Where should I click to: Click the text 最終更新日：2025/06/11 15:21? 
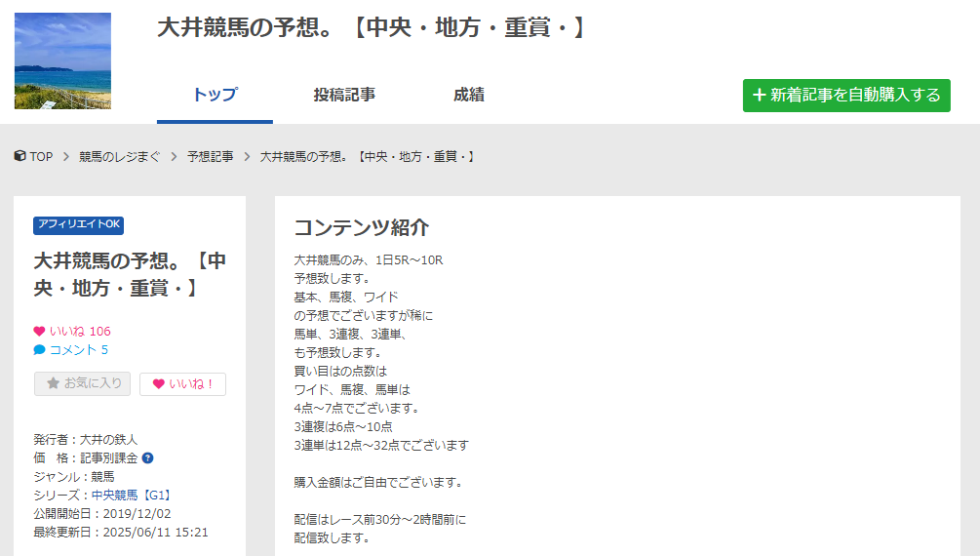tap(121, 533)
